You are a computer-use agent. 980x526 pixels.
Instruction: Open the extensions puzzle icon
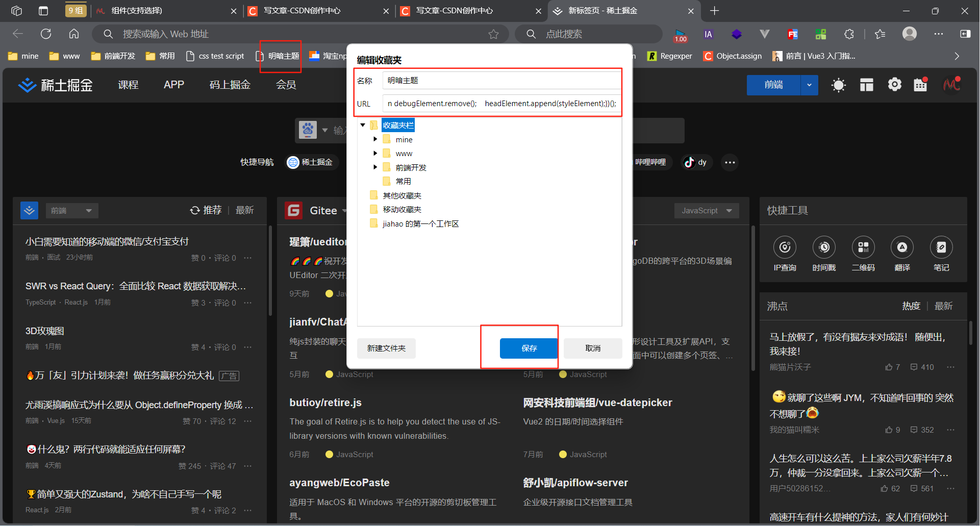pos(849,34)
